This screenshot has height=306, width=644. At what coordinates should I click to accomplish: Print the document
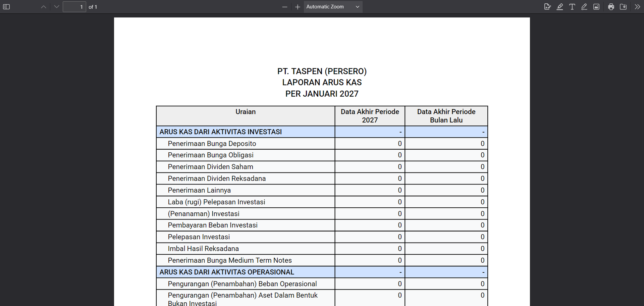pos(611,7)
